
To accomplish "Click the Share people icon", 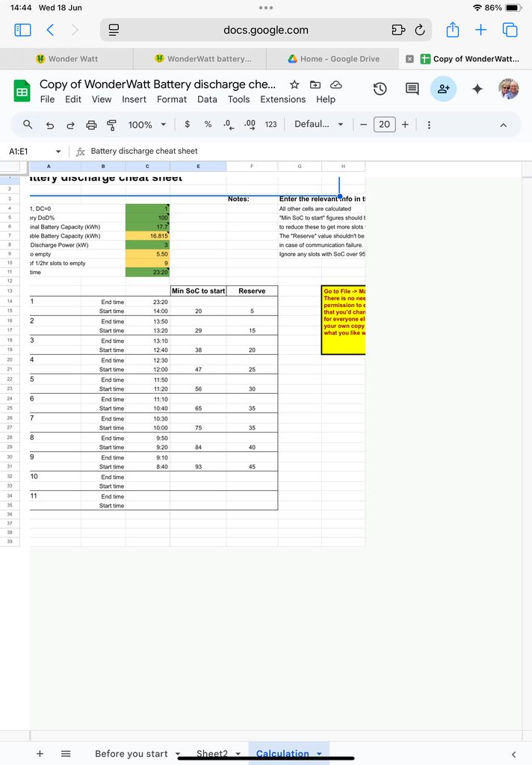I will (x=443, y=89).
